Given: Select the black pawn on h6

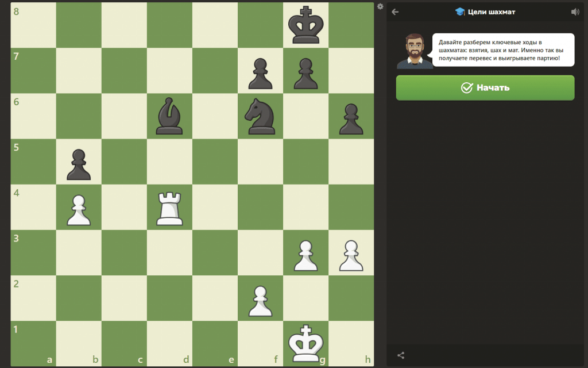Looking at the screenshot, I should (351, 117).
